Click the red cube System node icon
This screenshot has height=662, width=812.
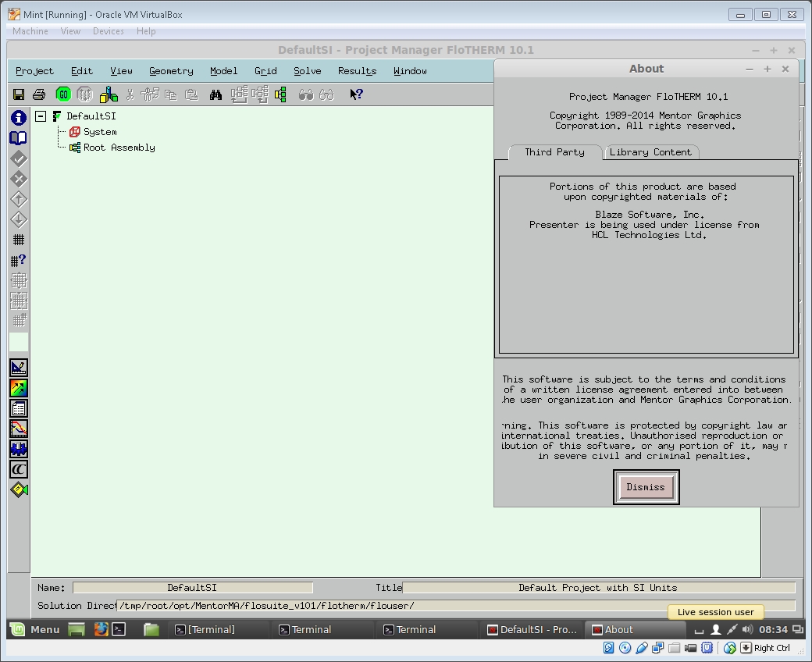pyautogui.click(x=75, y=132)
